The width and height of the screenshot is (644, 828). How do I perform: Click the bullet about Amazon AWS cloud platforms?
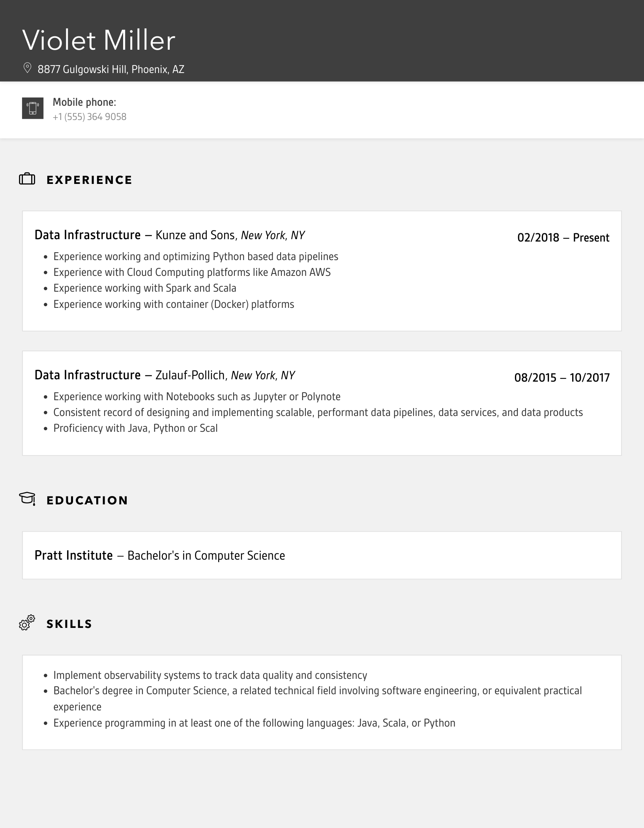click(192, 272)
